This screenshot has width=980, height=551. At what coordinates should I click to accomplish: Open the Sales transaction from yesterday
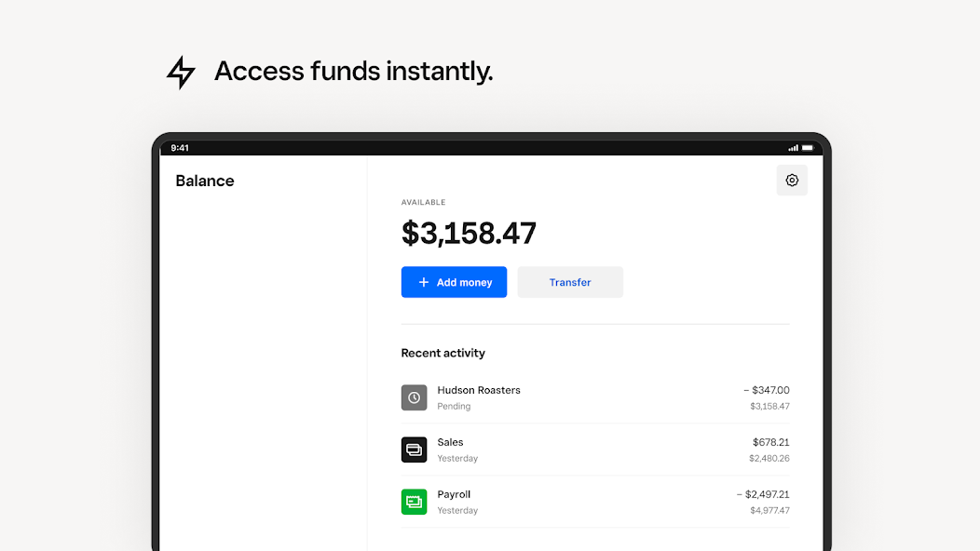point(450,442)
